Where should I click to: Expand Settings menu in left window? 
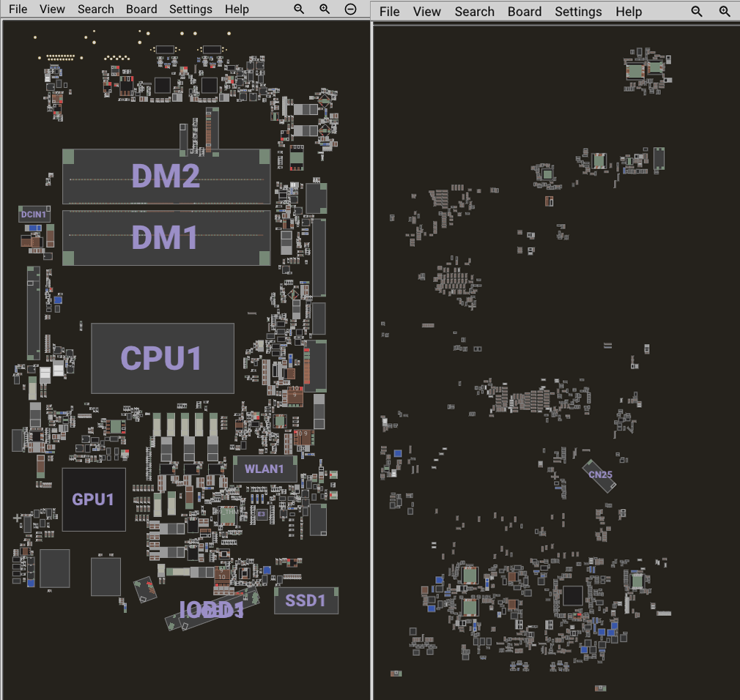point(190,10)
